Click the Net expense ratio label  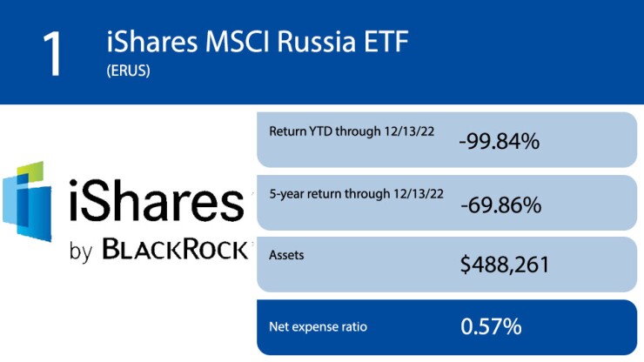click(317, 327)
